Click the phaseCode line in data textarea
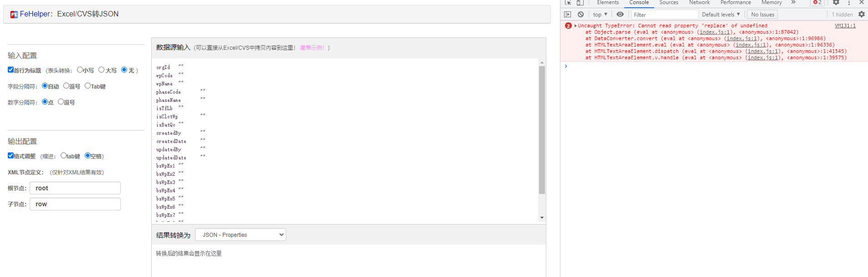This screenshot has height=277, width=868. (181, 92)
